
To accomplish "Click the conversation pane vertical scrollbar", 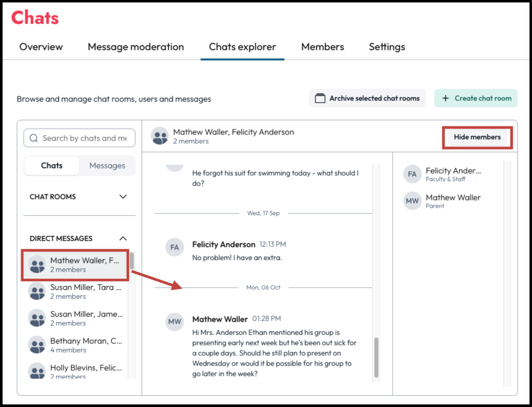I will (376, 357).
